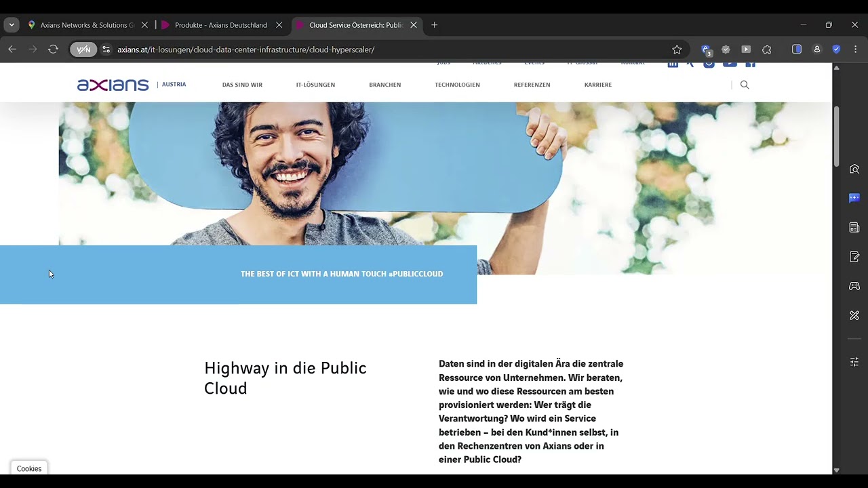Open the BRANCHEN menu
868x488 pixels.
[385, 85]
